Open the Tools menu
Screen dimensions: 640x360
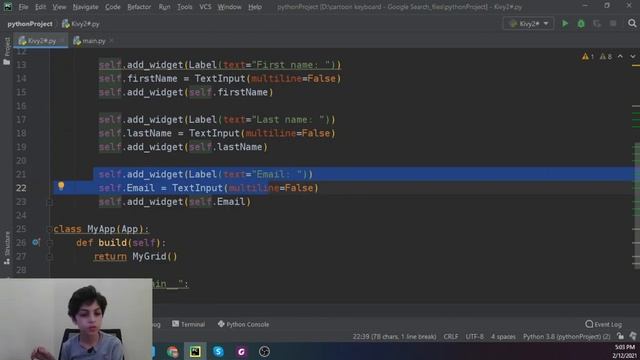click(184, 7)
